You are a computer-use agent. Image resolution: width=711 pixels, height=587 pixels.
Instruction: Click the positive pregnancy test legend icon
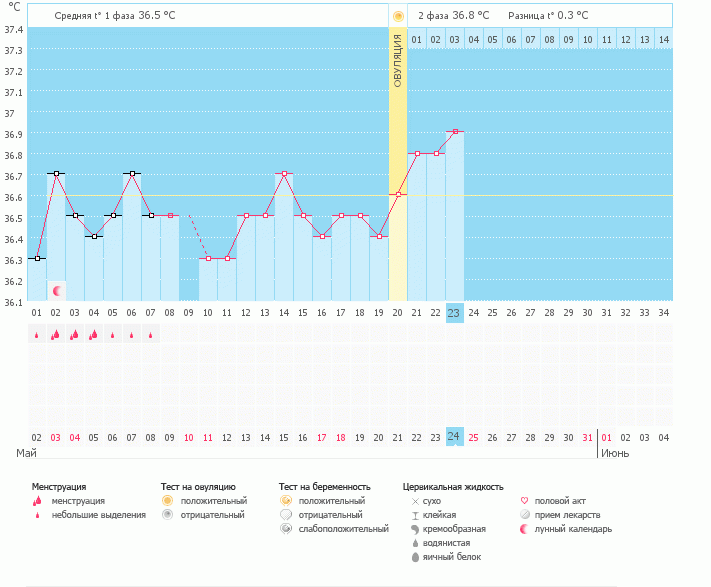[286, 501]
